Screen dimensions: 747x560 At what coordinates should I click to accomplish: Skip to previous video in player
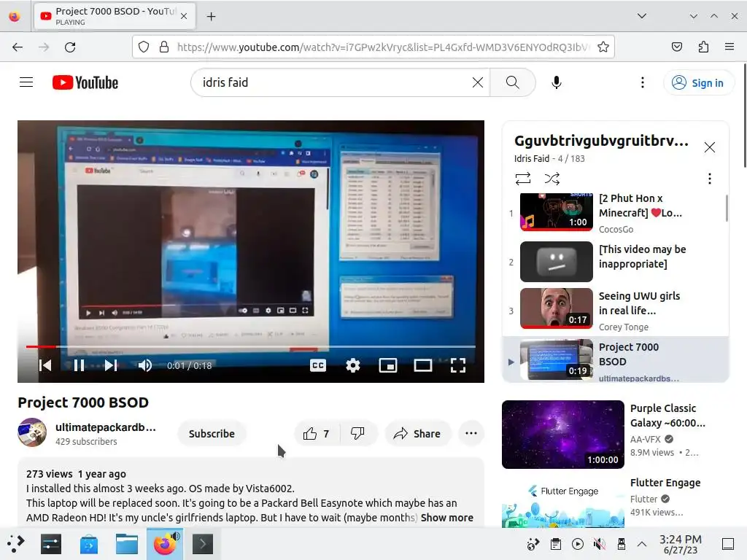(x=45, y=365)
